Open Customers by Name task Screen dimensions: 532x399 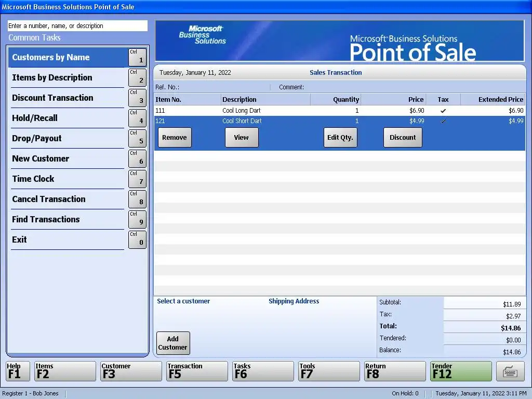tap(68, 57)
